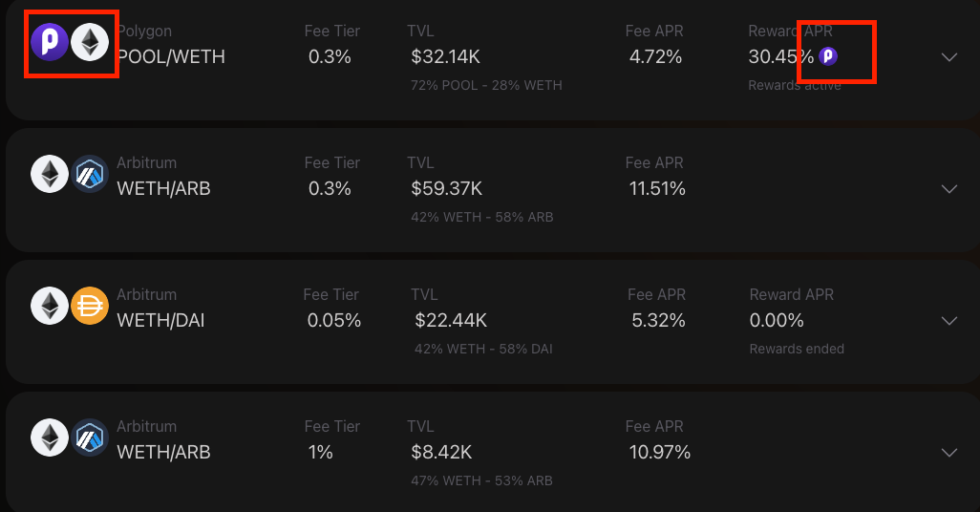Viewport: 980px width, 512px height.
Task: Click the orange DAI token icon
Action: pos(91,307)
